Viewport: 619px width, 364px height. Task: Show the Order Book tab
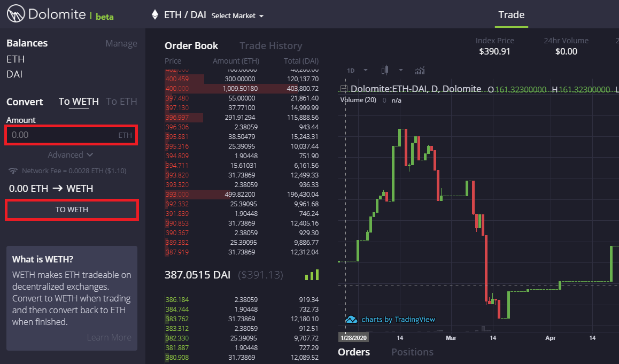click(x=191, y=46)
